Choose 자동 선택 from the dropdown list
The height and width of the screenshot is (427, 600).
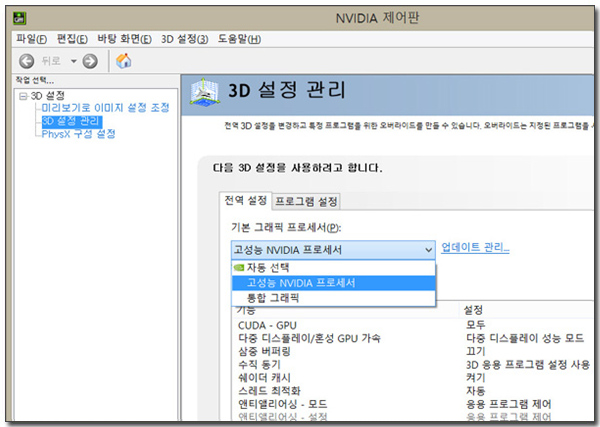point(333,268)
